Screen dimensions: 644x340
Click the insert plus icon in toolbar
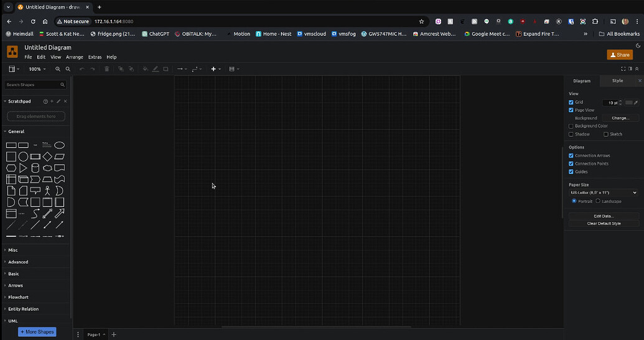(213, 69)
